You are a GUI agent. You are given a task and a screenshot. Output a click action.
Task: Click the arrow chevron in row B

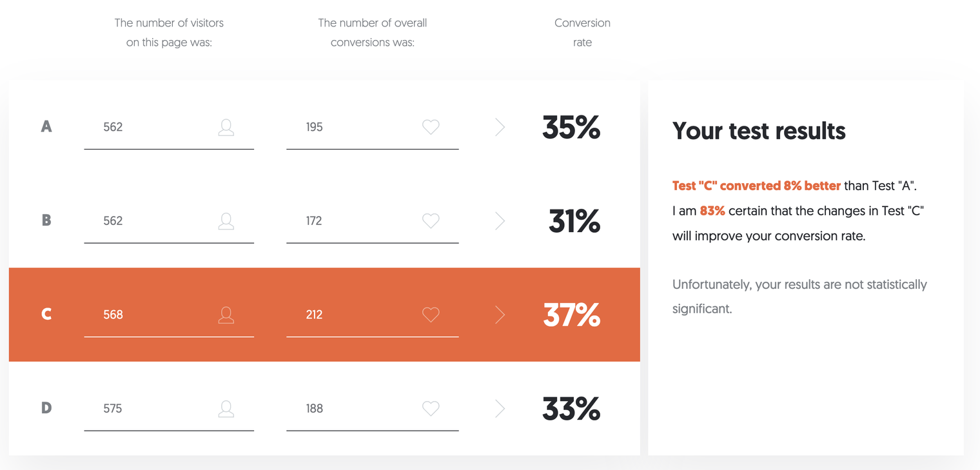[x=500, y=221]
